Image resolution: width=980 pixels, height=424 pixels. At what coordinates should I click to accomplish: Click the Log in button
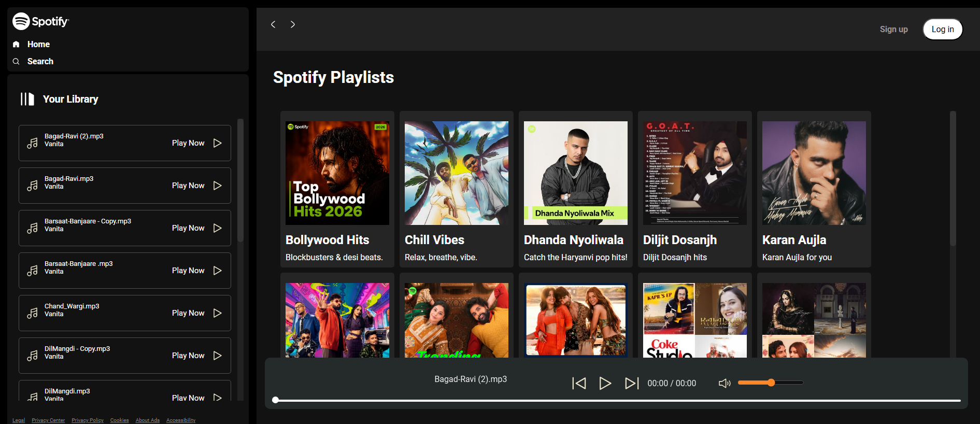tap(943, 30)
